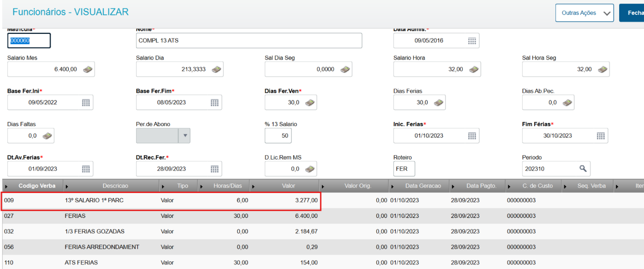Click sort arrow beside Descricao column
Image resolution: width=644 pixels, height=269 pixels.
(x=67, y=186)
